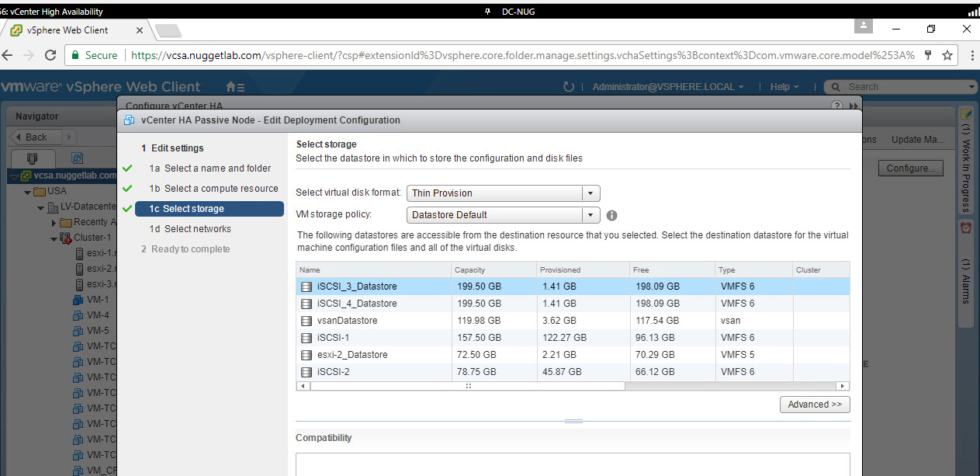
Task: Bookmark page using the star icon
Action: (947, 55)
